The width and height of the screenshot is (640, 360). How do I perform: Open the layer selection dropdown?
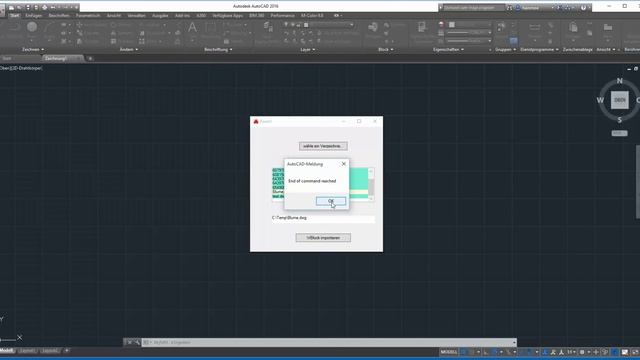point(329,25)
